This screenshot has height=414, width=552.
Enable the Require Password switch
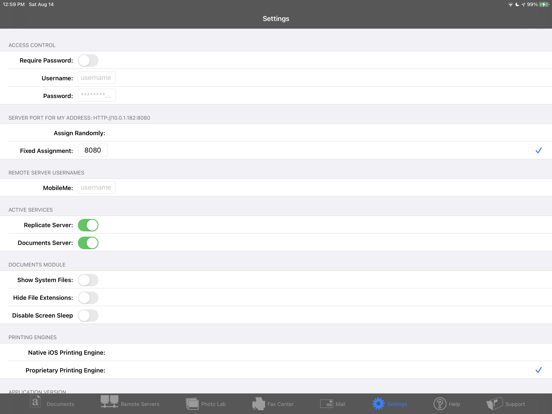[x=88, y=61]
